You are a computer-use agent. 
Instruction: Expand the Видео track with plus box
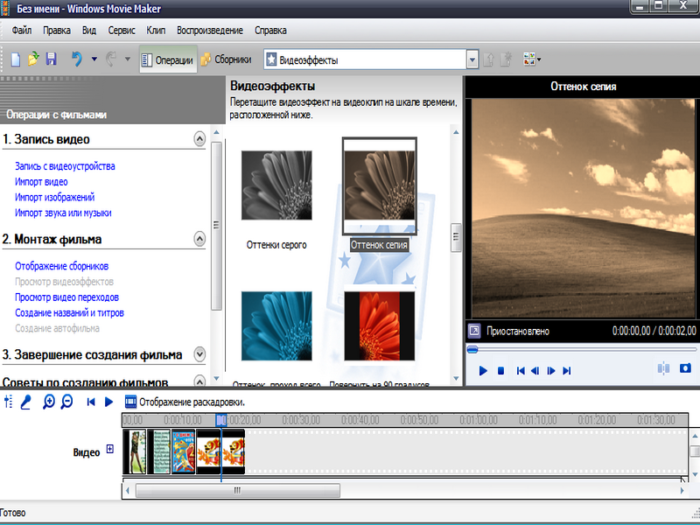(110, 449)
